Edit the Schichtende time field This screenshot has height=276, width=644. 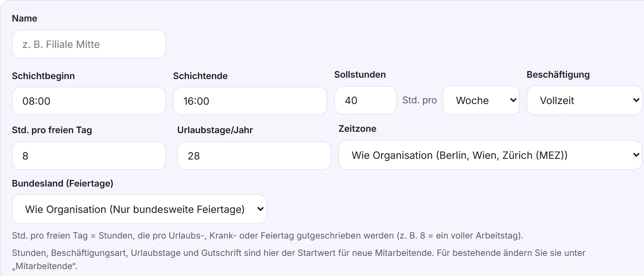tap(250, 101)
